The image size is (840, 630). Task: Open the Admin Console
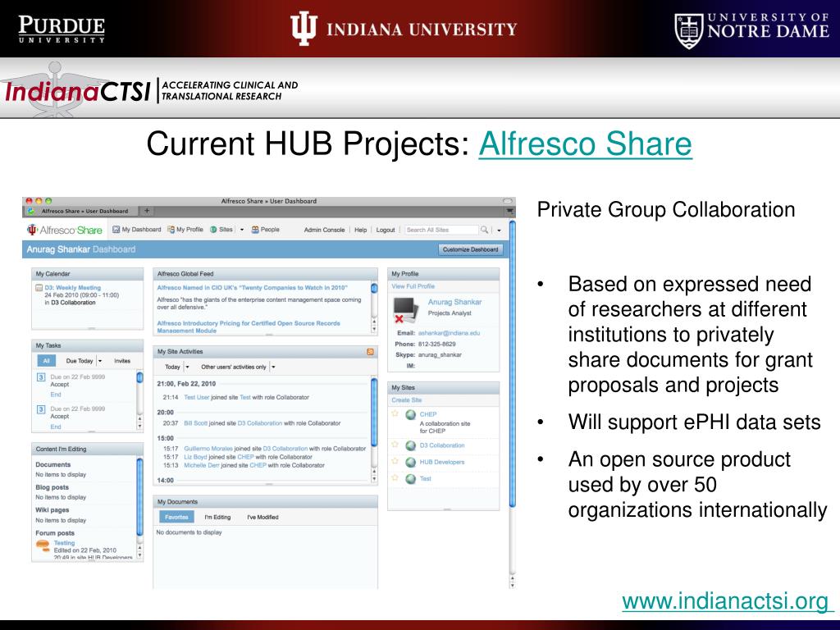point(324,230)
